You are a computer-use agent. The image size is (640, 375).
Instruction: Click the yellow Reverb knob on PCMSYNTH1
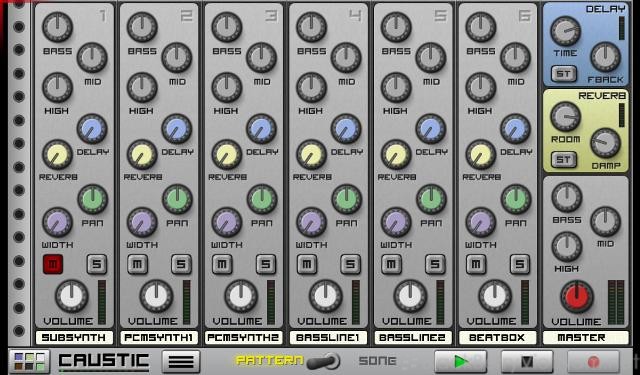tap(142, 155)
